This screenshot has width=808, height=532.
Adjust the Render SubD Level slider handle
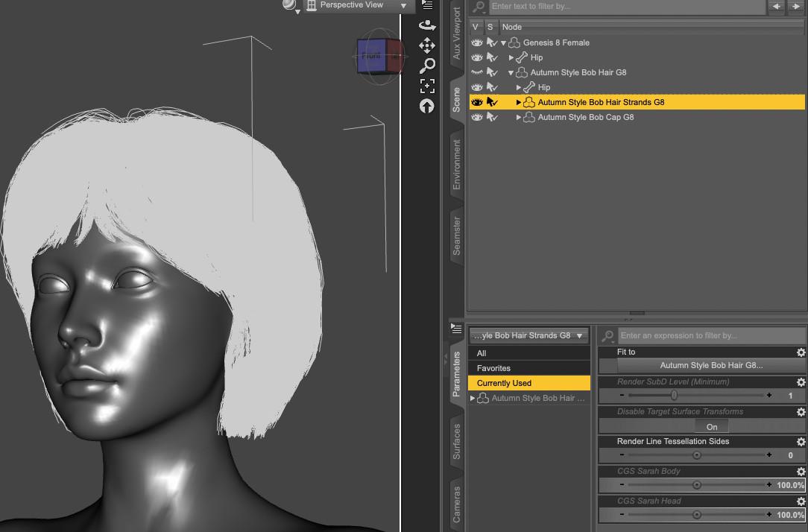click(674, 395)
